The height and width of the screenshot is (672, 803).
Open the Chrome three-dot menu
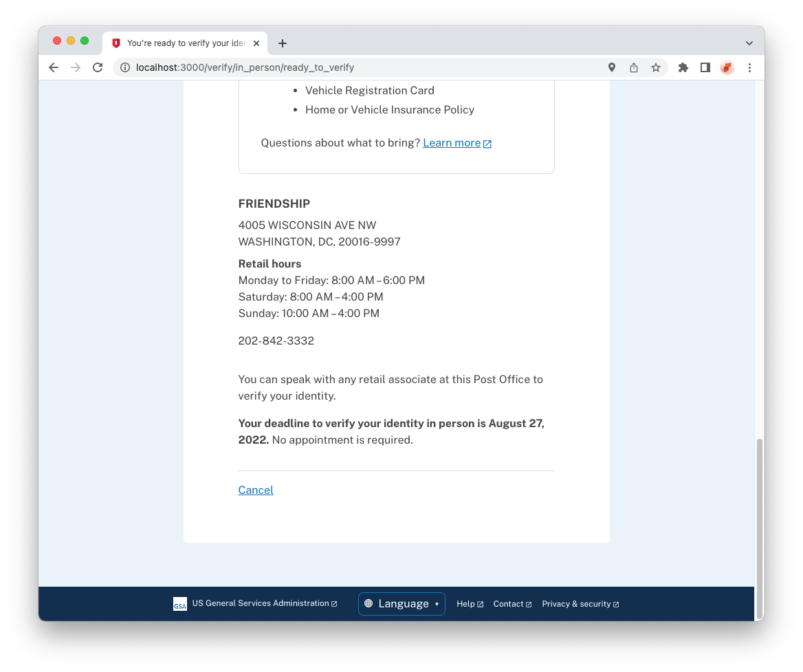[x=749, y=67]
